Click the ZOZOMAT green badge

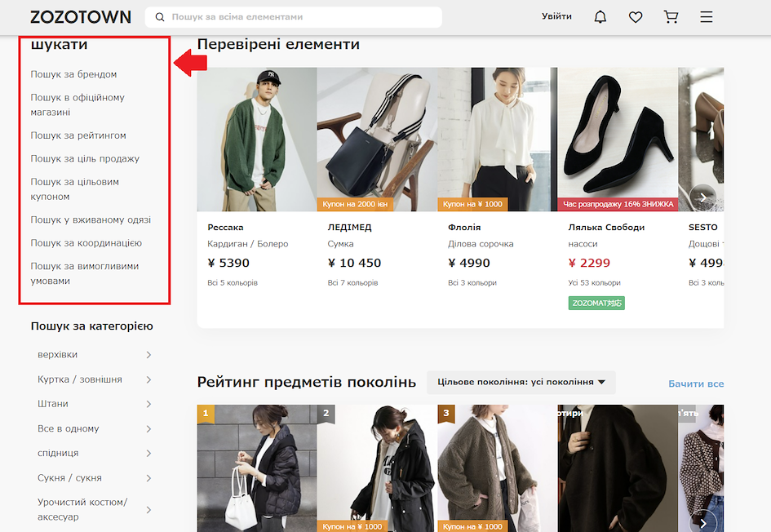tap(596, 303)
